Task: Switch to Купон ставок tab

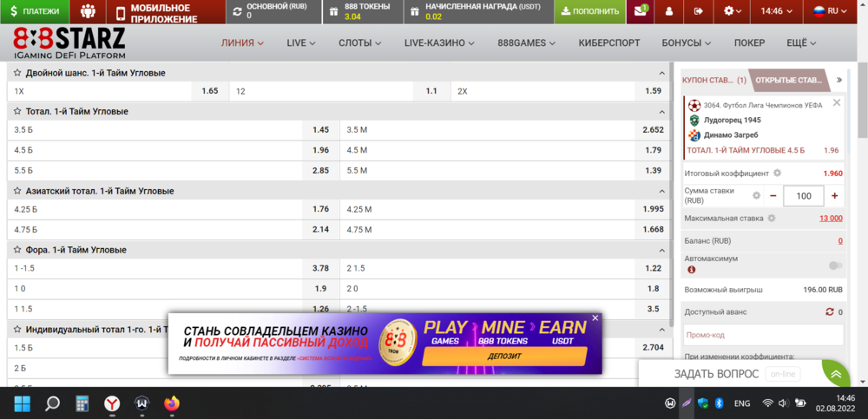Action: 714,81
